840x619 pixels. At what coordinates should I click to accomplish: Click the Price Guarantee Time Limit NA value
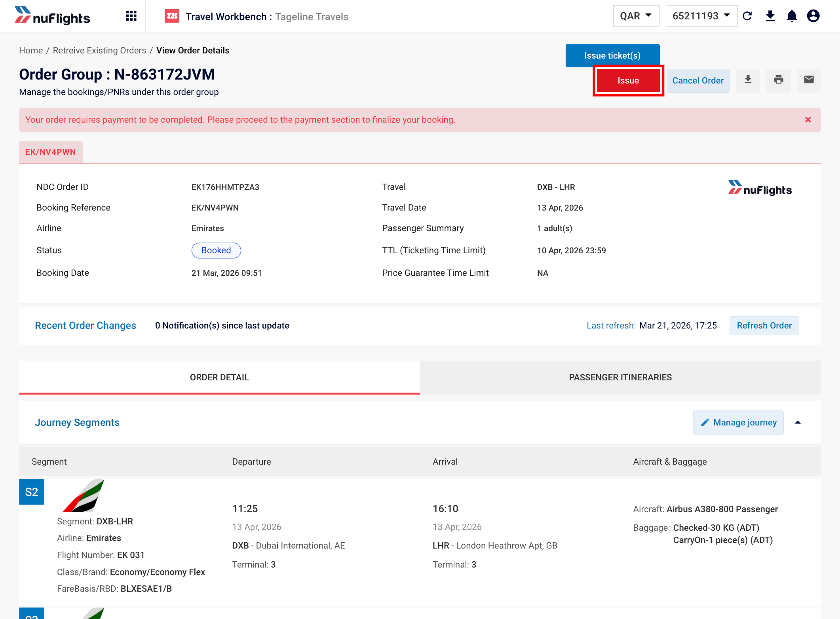[x=542, y=273]
